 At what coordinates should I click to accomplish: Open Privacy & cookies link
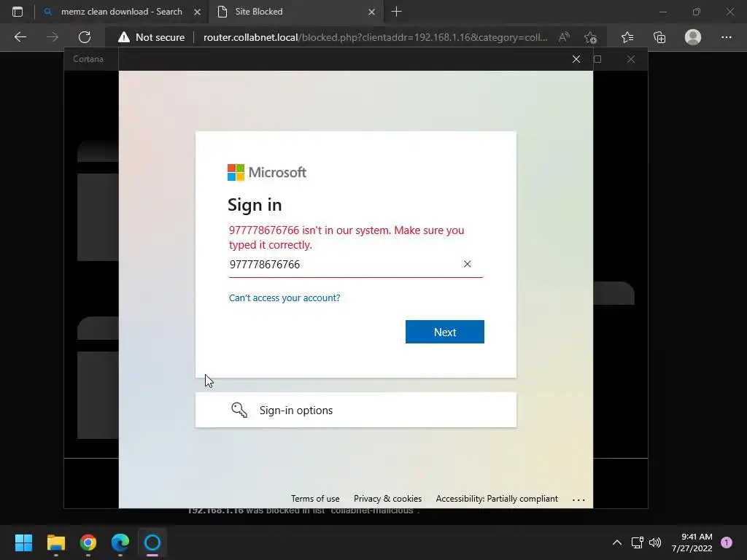pos(387,499)
